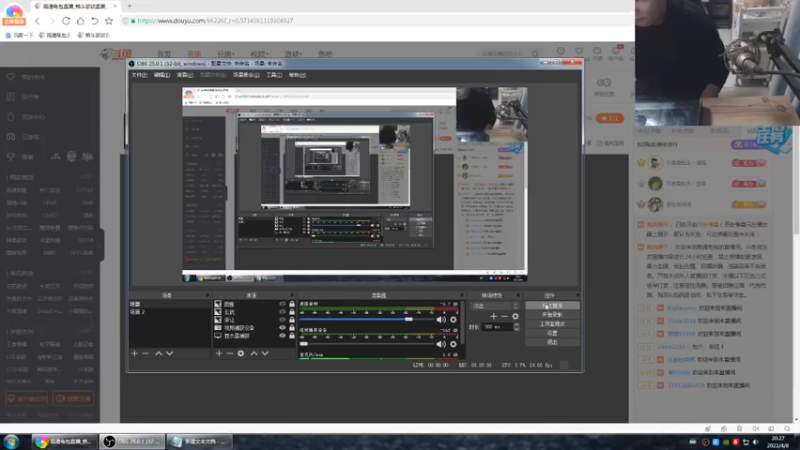Screen dimensions: 800x450
Task: Remove the scene transition with the minus icon
Action: tap(504, 316)
